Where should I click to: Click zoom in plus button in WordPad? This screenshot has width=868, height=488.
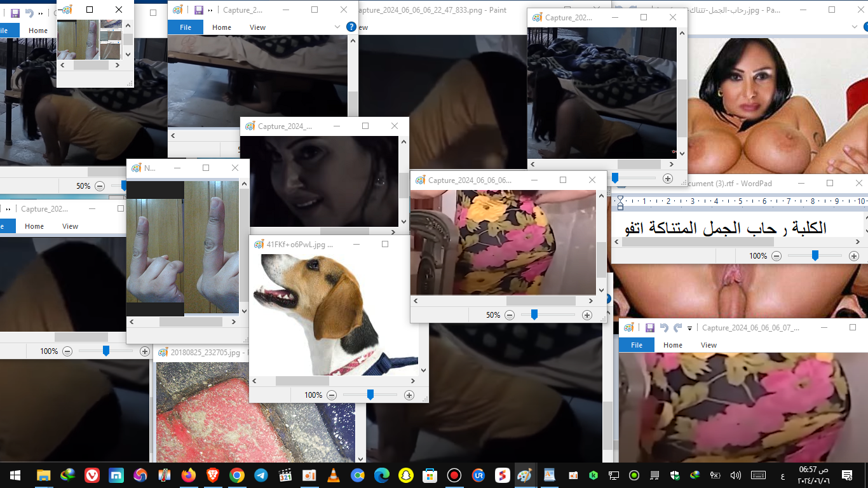[x=854, y=256]
